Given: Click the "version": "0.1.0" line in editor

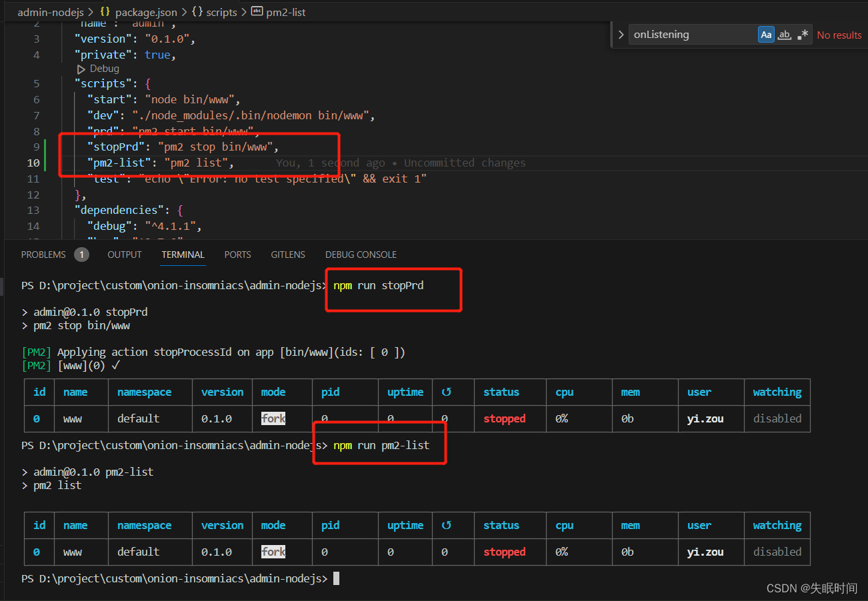Looking at the screenshot, I should [x=135, y=39].
